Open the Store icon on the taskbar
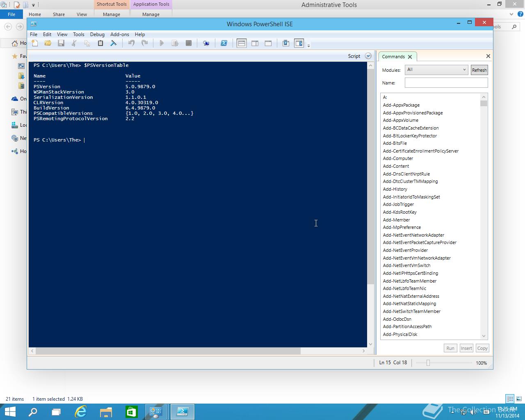525x420 pixels. coord(131,412)
